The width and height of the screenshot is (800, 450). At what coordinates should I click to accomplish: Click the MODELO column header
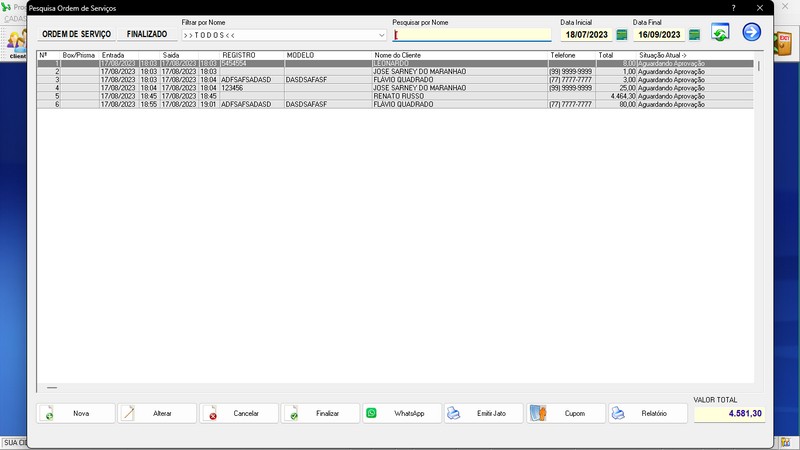click(328, 55)
